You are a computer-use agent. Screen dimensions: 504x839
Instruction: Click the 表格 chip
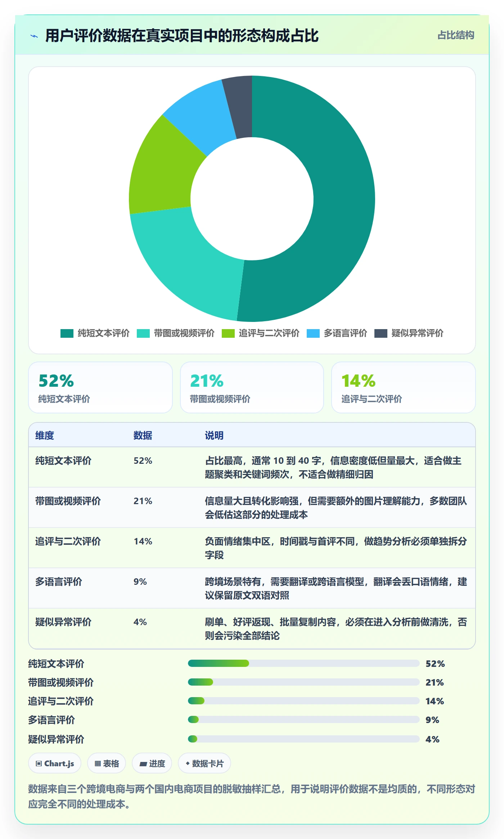[x=107, y=763]
